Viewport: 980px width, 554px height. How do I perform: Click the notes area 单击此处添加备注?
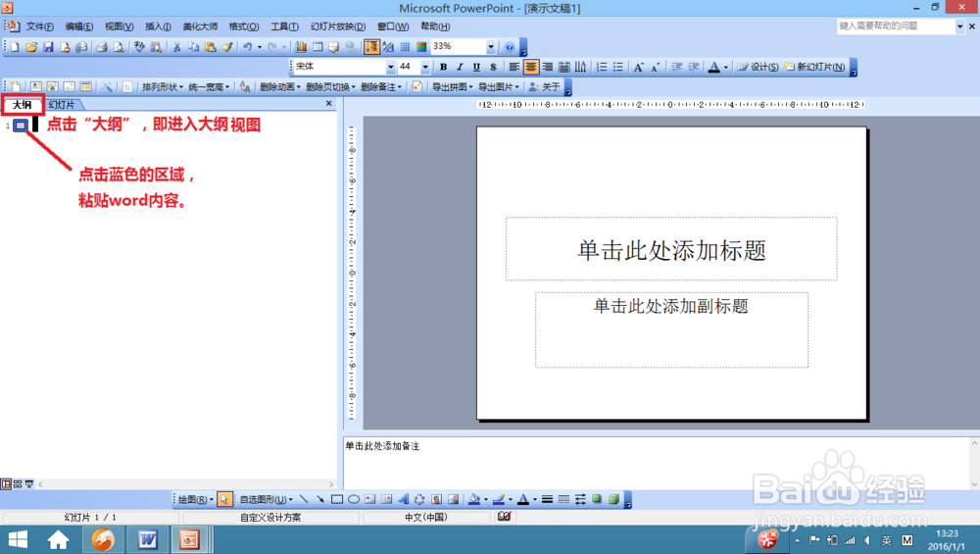(x=656, y=463)
